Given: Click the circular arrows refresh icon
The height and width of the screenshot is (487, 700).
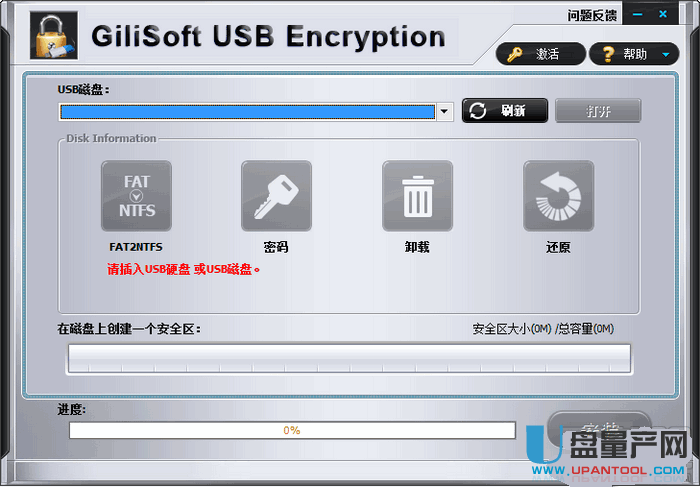Looking at the screenshot, I should pos(478,111).
